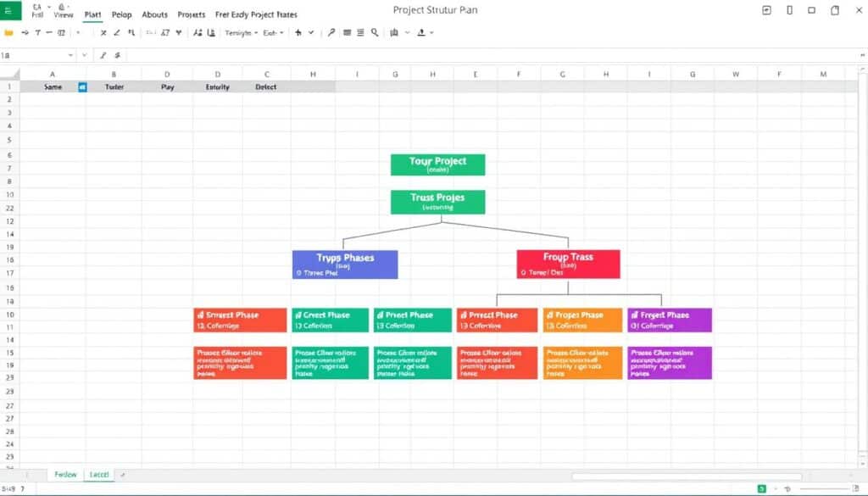
Task: Click the green icon in status bar
Action: pos(762,489)
